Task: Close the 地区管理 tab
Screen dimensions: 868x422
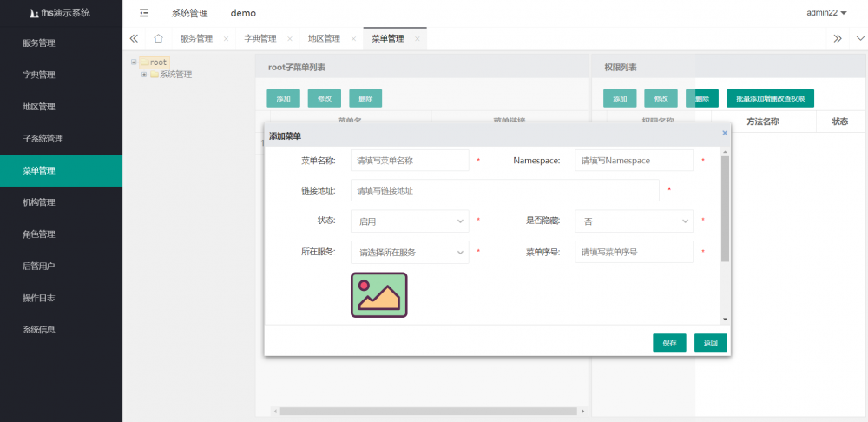Action: 353,39
